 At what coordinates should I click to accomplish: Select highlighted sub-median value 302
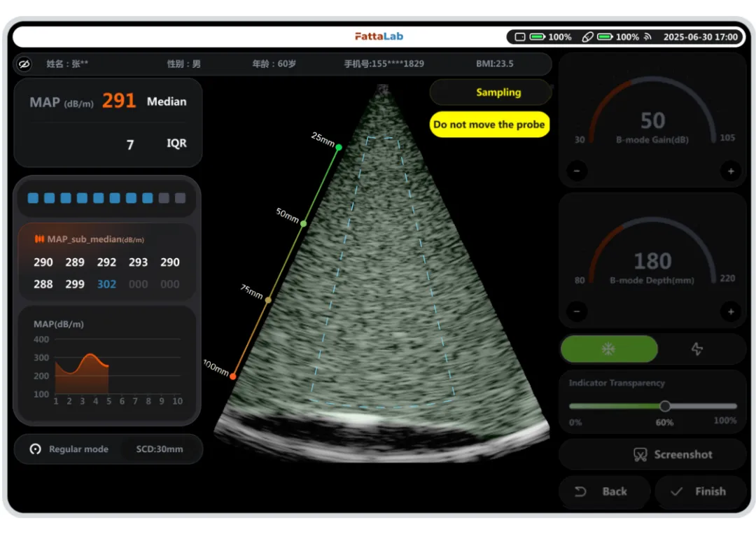coord(106,284)
